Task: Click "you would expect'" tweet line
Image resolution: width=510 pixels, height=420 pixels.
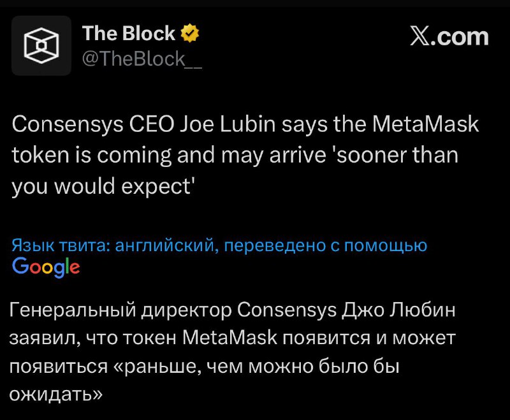Action: click(103, 186)
